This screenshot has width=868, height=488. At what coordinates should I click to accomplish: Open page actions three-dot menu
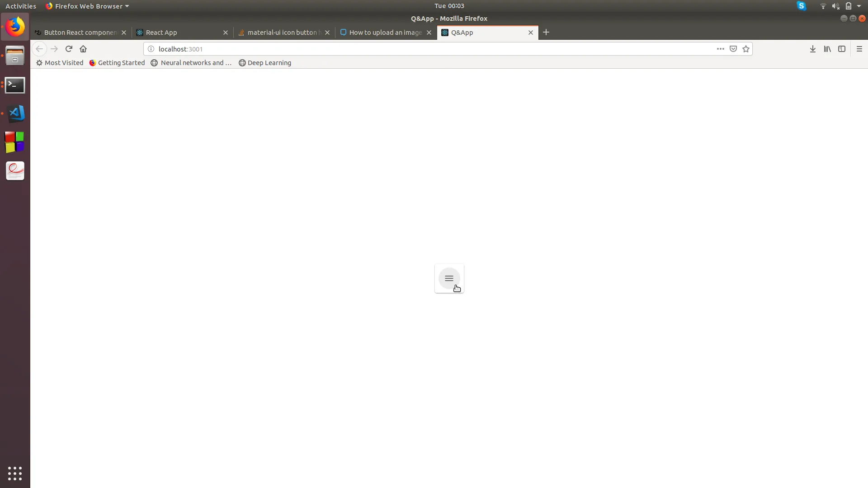721,49
